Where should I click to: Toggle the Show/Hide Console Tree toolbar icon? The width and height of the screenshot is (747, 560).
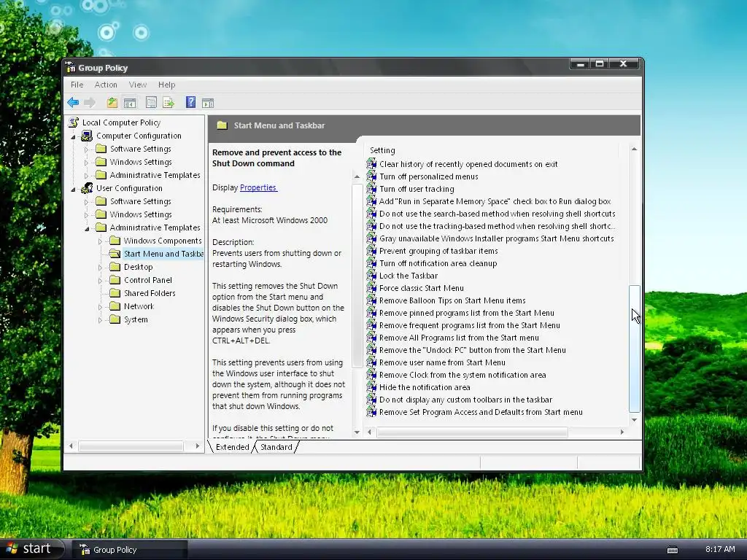tap(130, 102)
